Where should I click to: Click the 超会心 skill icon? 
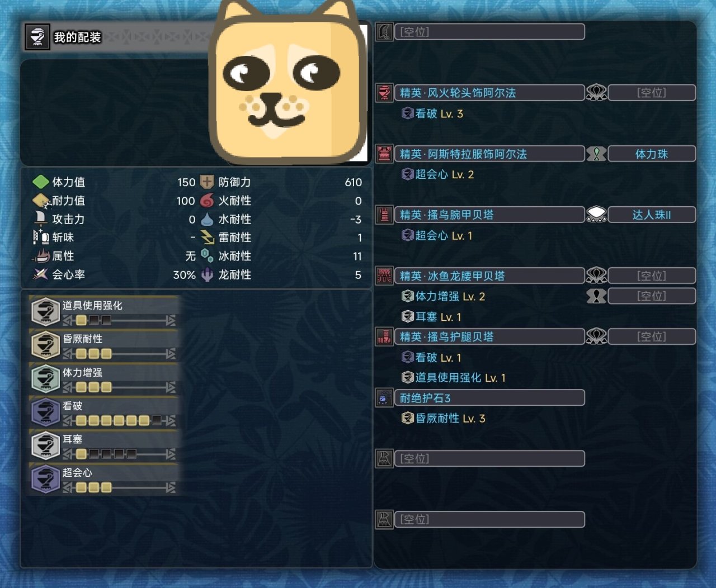pyautogui.click(x=45, y=479)
